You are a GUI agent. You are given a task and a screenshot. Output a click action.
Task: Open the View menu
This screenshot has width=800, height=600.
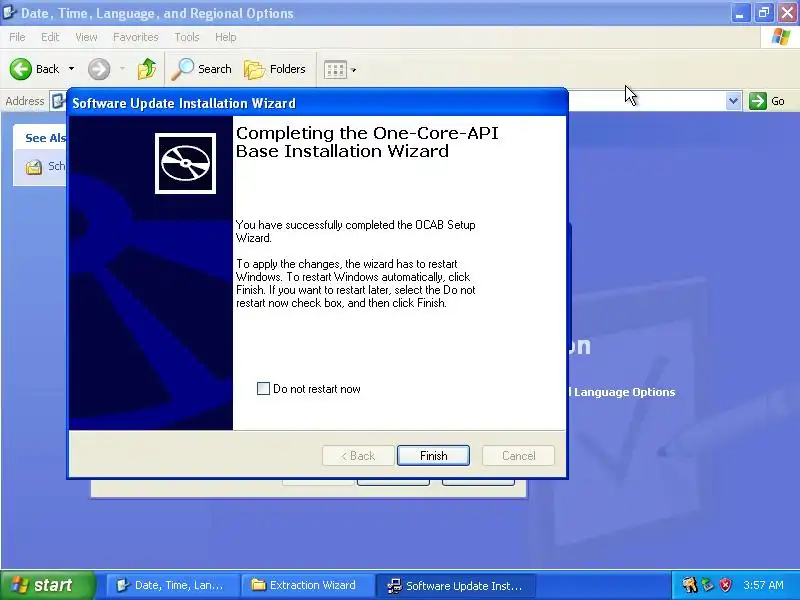[x=86, y=37]
